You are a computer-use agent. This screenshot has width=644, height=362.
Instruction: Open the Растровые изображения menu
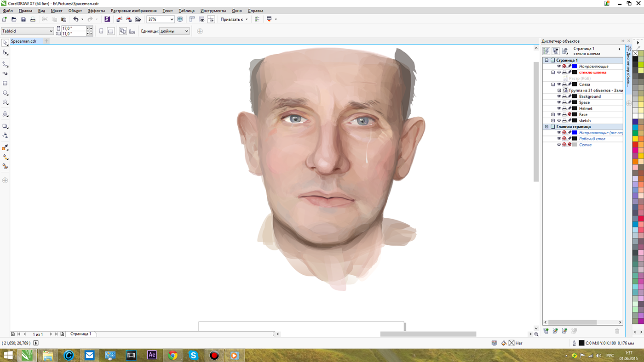click(133, 11)
